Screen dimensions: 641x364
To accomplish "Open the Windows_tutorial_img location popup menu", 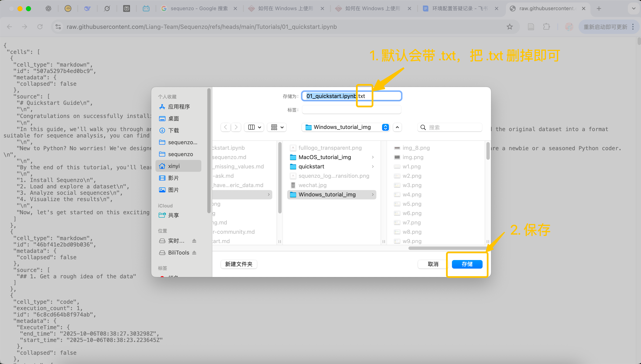I will pos(346,127).
